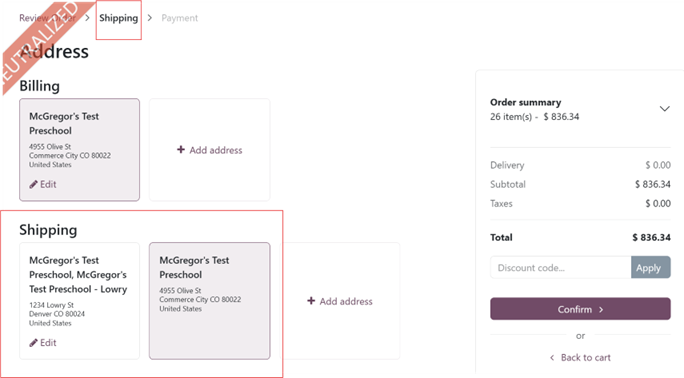Click plus icon for new billing address
Image resolution: width=684 pixels, height=378 pixels.
pos(181,150)
